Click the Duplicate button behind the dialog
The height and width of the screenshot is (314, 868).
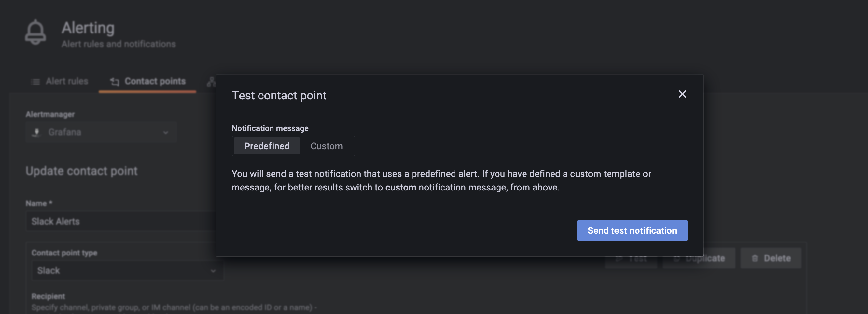pyautogui.click(x=698, y=258)
